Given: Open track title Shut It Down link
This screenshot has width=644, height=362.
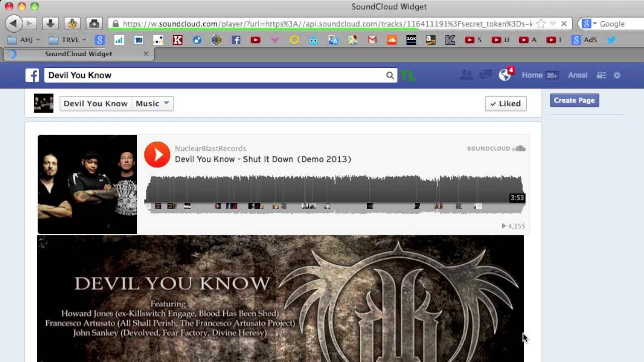Looking at the screenshot, I should (x=263, y=159).
